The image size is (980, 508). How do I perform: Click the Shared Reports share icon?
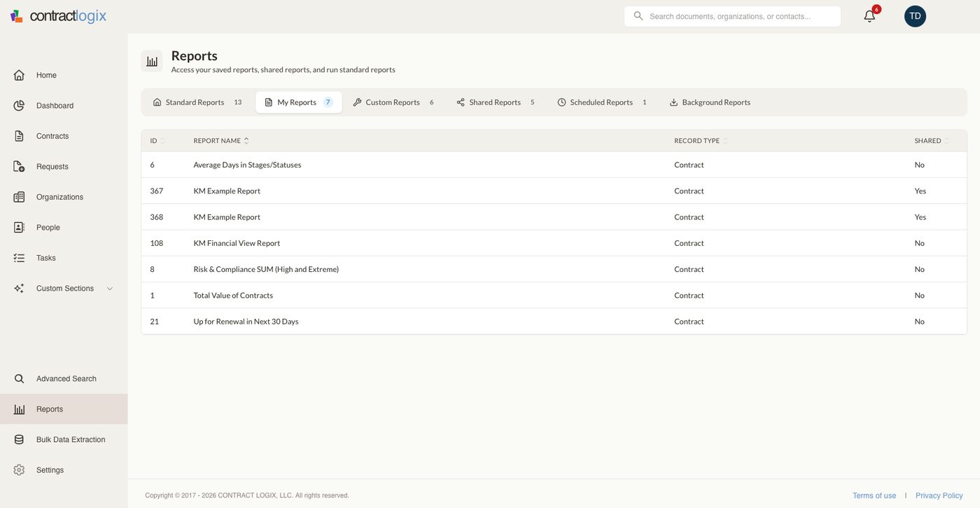[461, 102]
